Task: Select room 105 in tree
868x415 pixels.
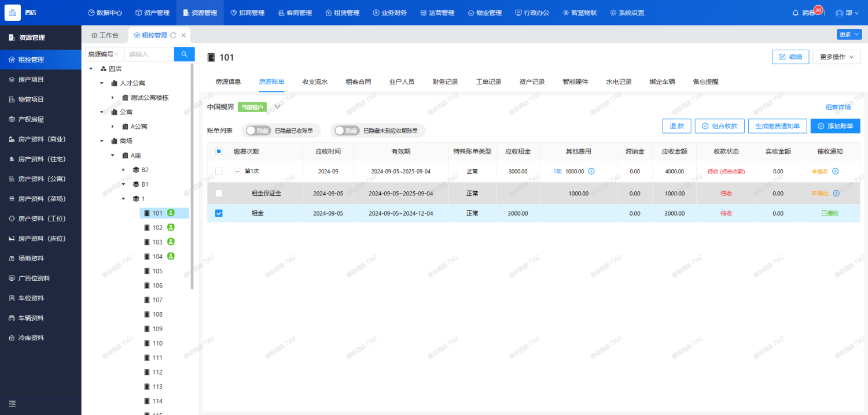Action: point(157,271)
